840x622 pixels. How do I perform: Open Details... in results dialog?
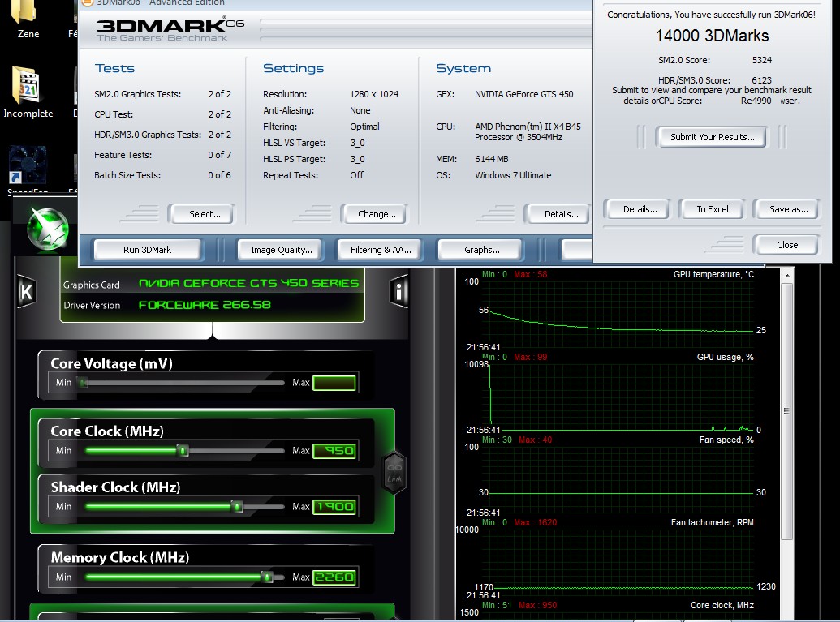pos(637,209)
